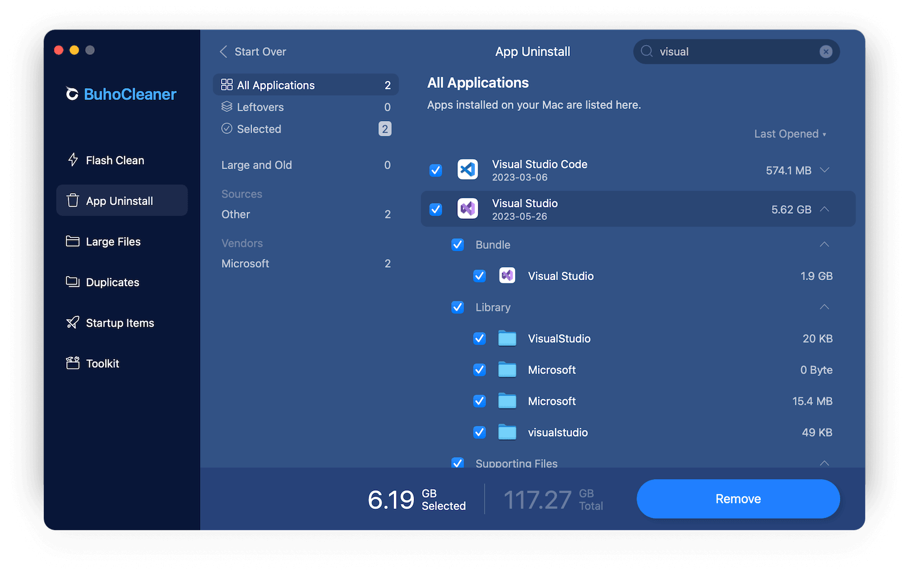
Task: Select the Startup Items icon
Action: [x=73, y=322]
